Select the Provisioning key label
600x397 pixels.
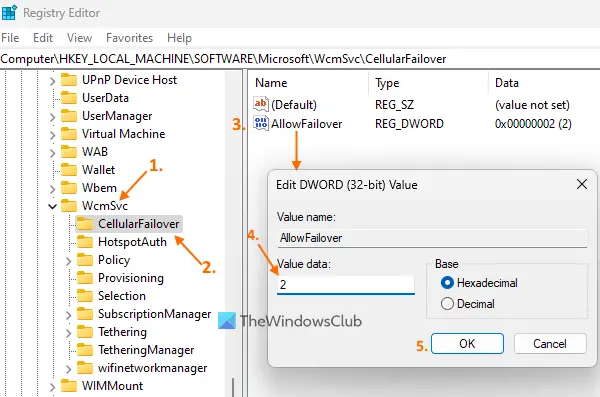tap(131, 278)
